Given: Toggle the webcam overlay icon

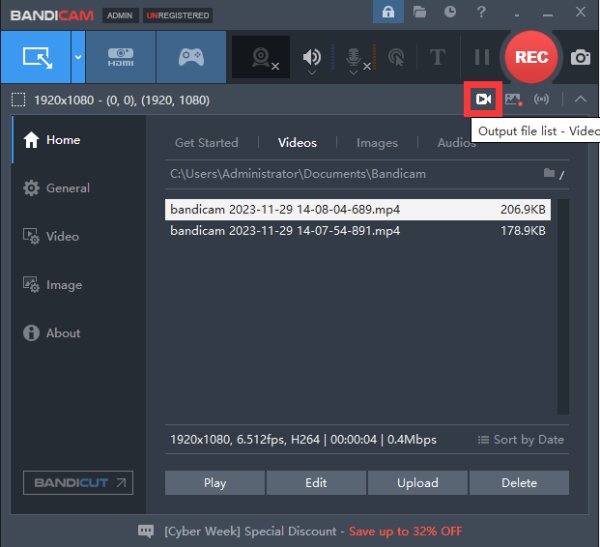Looking at the screenshot, I should pos(261,57).
